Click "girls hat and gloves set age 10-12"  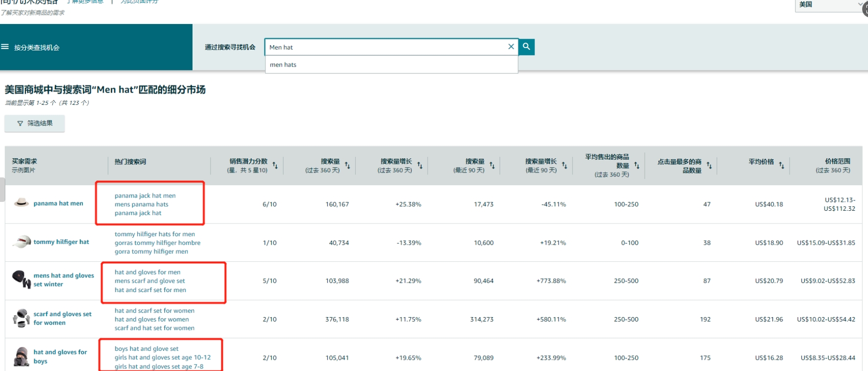coord(163,358)
